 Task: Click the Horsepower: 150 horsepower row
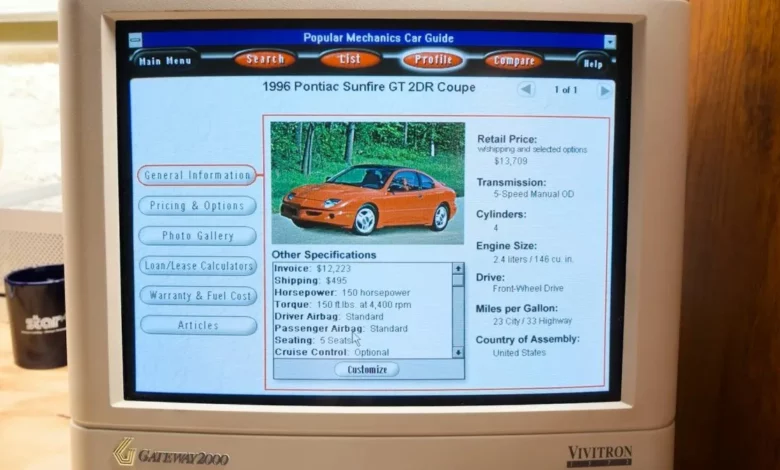point(362,292)
